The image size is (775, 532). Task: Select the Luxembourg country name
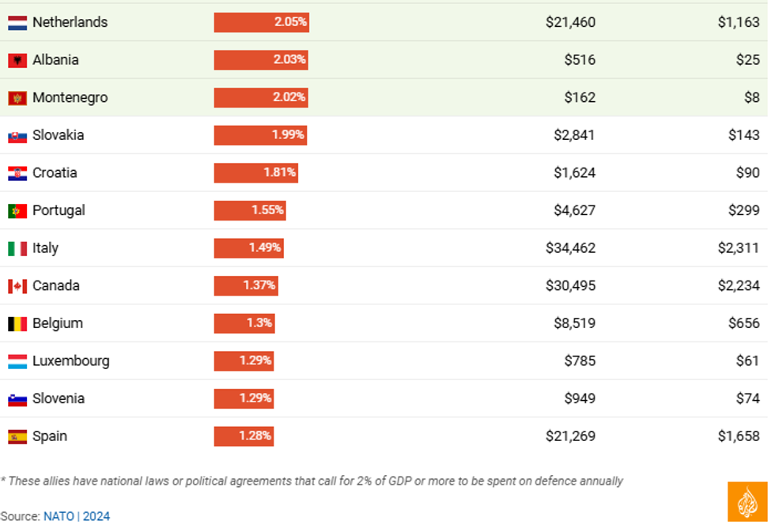(71, 361)
